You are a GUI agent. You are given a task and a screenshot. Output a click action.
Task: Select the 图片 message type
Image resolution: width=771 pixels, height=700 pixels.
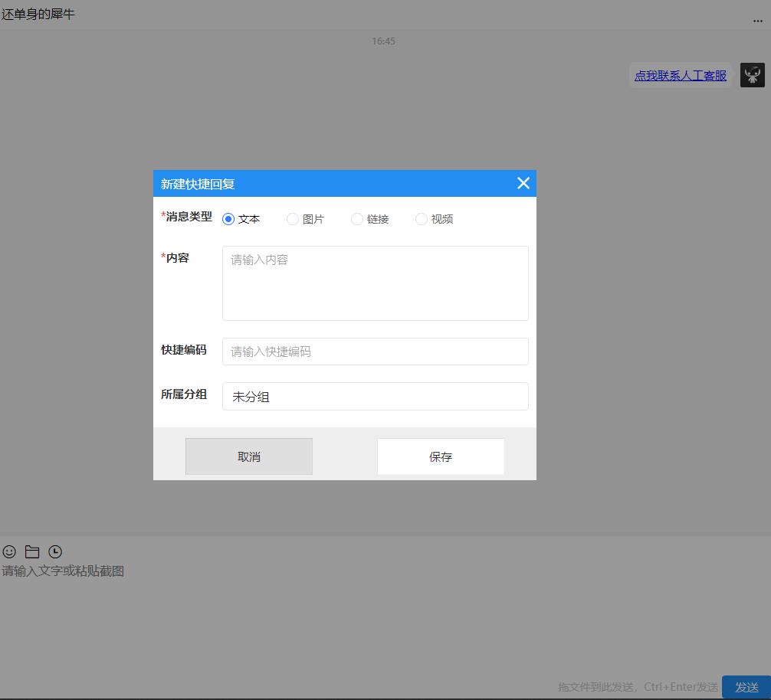293,218
